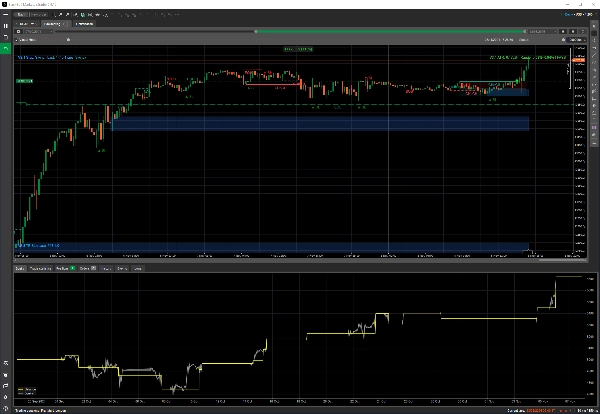Click the second top toolbar icon after the buttons
Viewport: 600px width, 414px height.
pyautogui.click(x=61, y=15)
